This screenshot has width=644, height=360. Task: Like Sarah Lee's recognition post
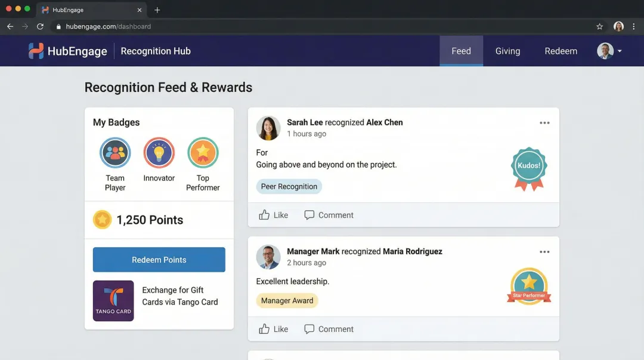274,215
